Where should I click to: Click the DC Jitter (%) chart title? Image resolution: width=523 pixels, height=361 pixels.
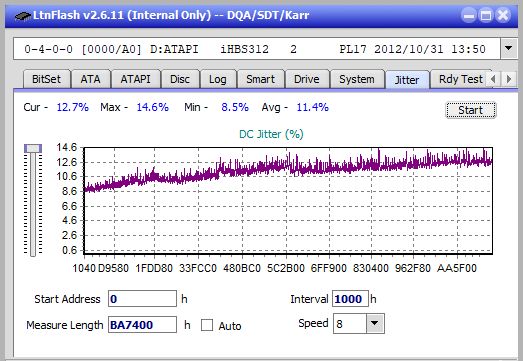click(271, 134)
